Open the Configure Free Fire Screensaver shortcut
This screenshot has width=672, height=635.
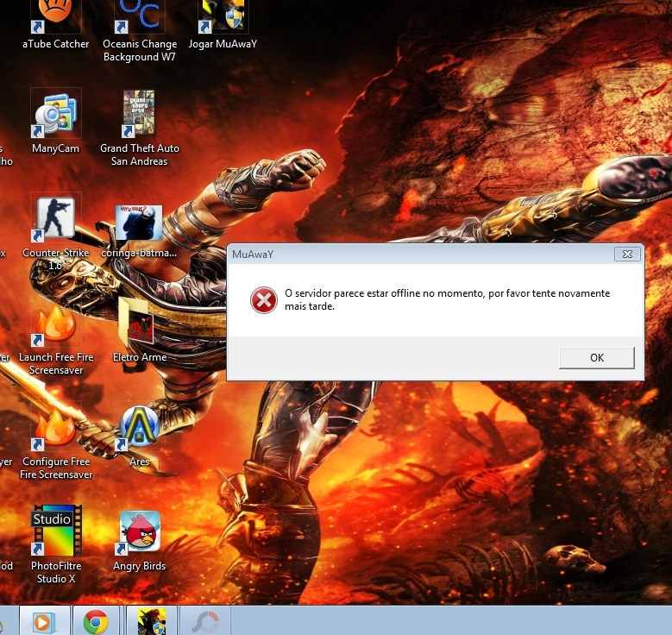[55, 428]
